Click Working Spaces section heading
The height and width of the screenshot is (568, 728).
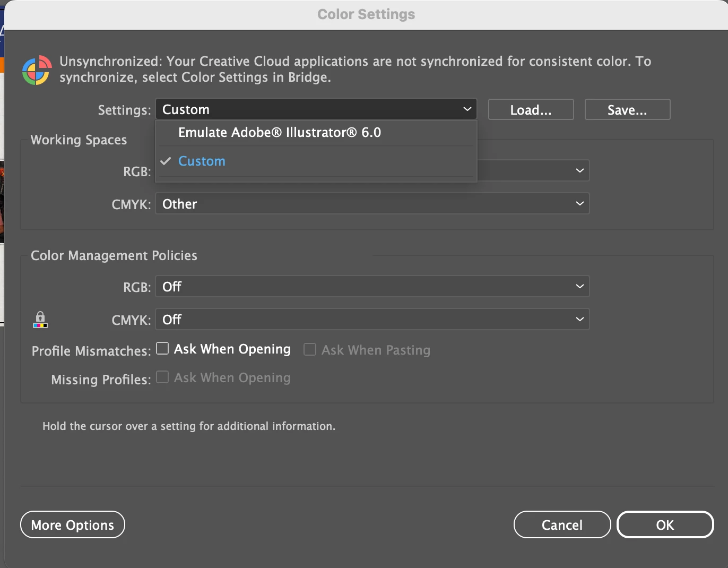tap(79, 140)
